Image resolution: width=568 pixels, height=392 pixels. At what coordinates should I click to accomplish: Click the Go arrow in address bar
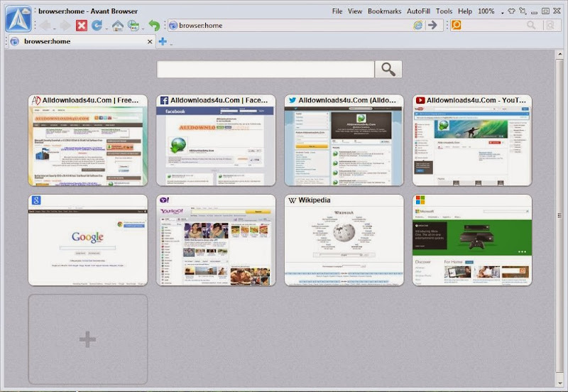[432, 25]
